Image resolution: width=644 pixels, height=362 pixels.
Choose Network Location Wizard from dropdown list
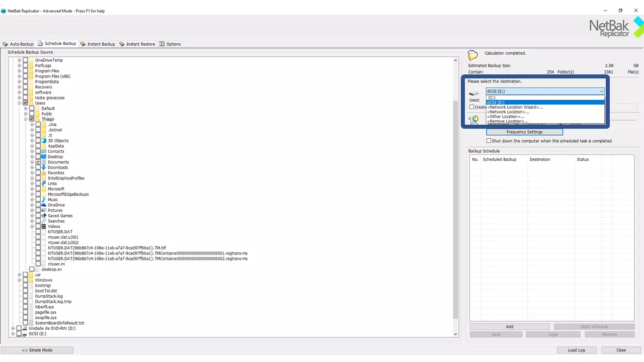pos(545,107)
